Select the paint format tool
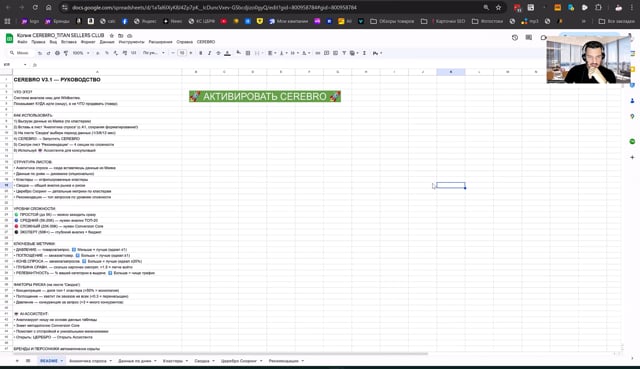 [x=66, y=53]
